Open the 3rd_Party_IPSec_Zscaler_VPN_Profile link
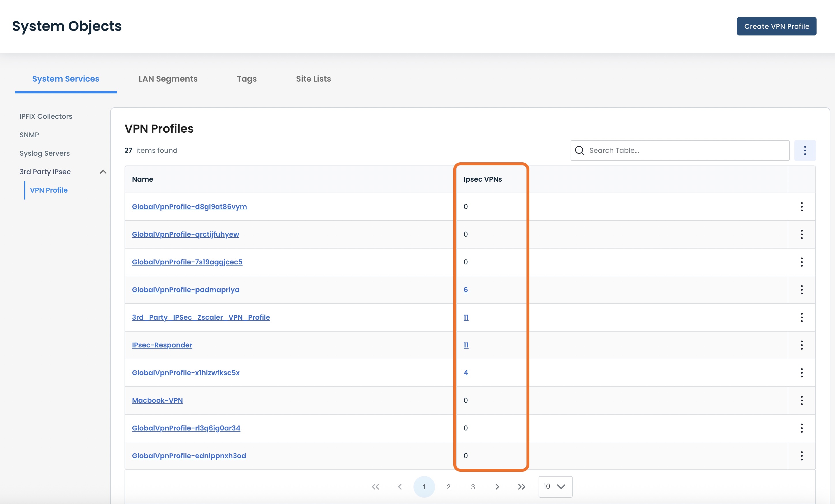This screenshot has width=835, height=504. point(201,317)
